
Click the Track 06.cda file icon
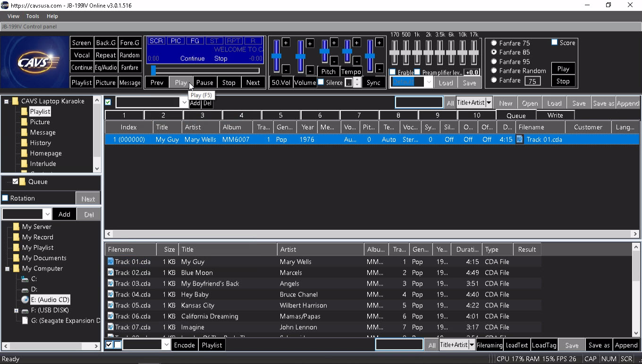(x=110, y=316)
